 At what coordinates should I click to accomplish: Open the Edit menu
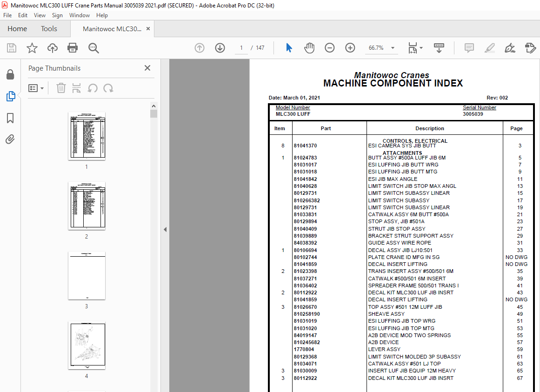23,15
